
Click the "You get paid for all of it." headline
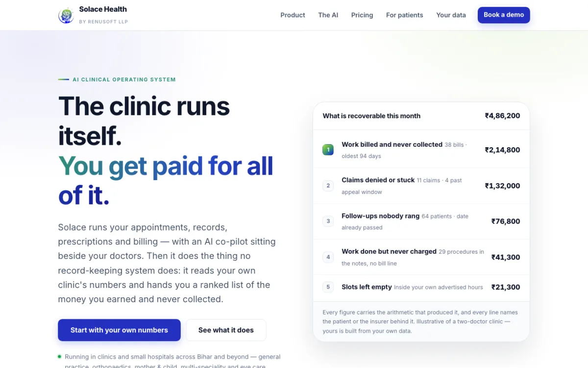pyautogui.click(x=166, y=181)
